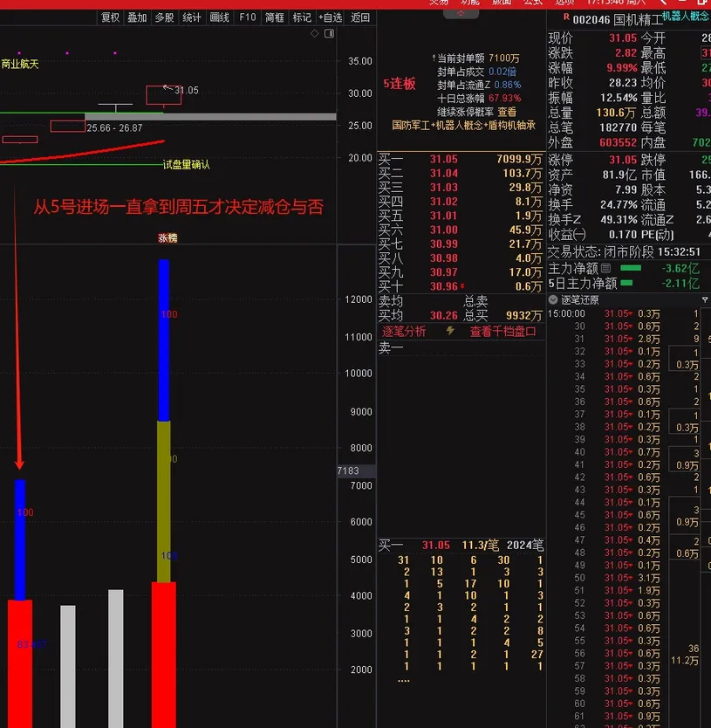Collapse the 逐笔还原 panel chevron
This screenshot has height=728, width=711.
pyautogui.click(x=553, y=299)
